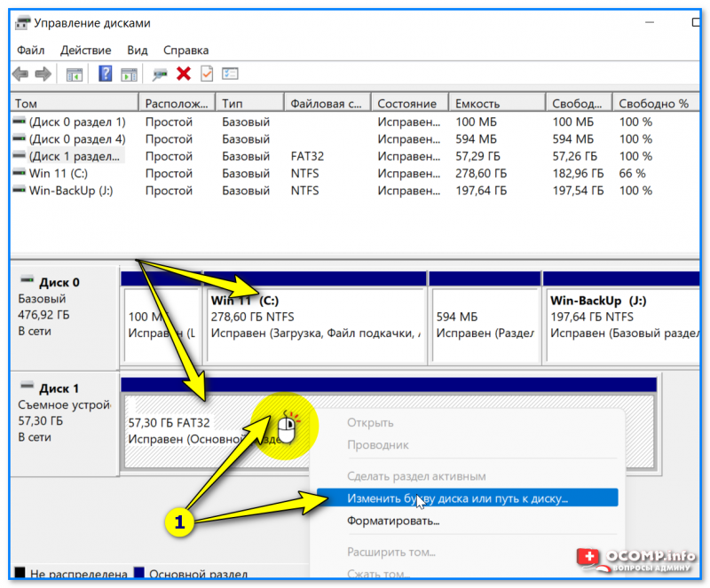
Task: Sort by the Свободно column header
Action: (580, 103)
